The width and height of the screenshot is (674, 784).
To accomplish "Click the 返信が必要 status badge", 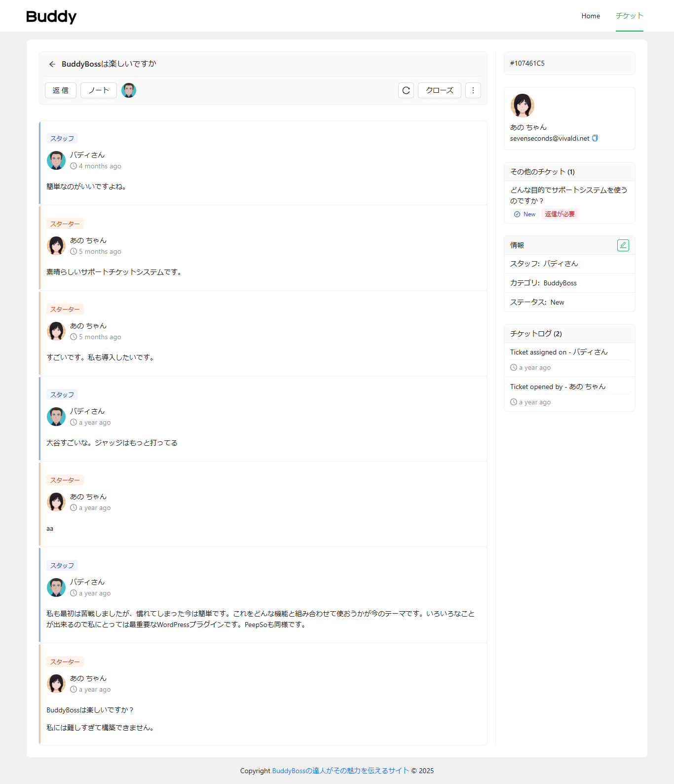I will [560, 214].
